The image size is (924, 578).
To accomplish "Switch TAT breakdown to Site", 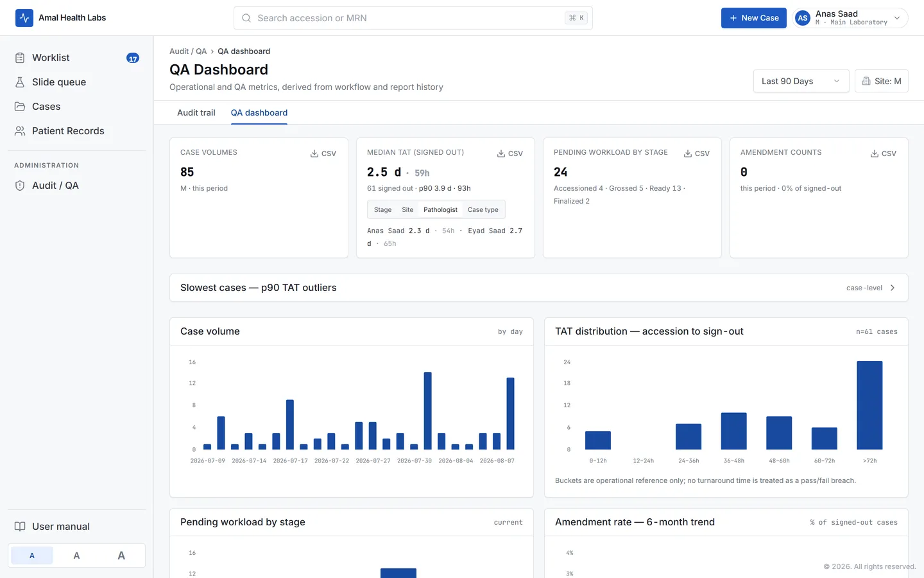I will (407, 210).
